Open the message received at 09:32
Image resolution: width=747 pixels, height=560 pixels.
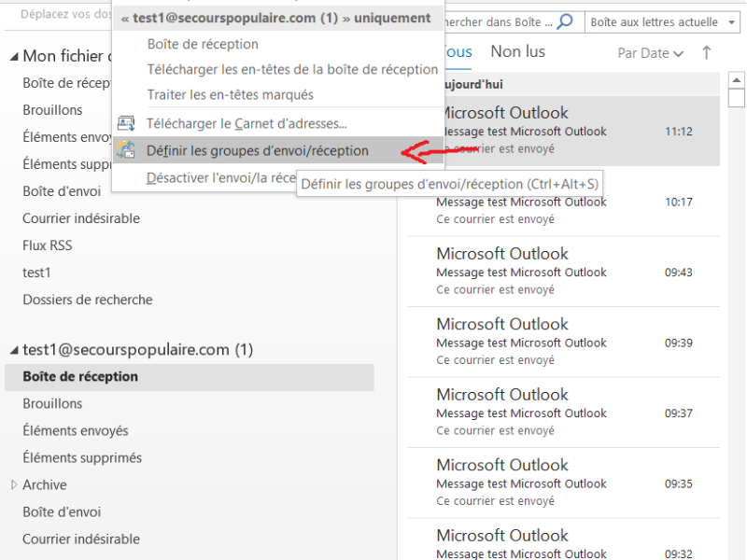click(563, 539)
